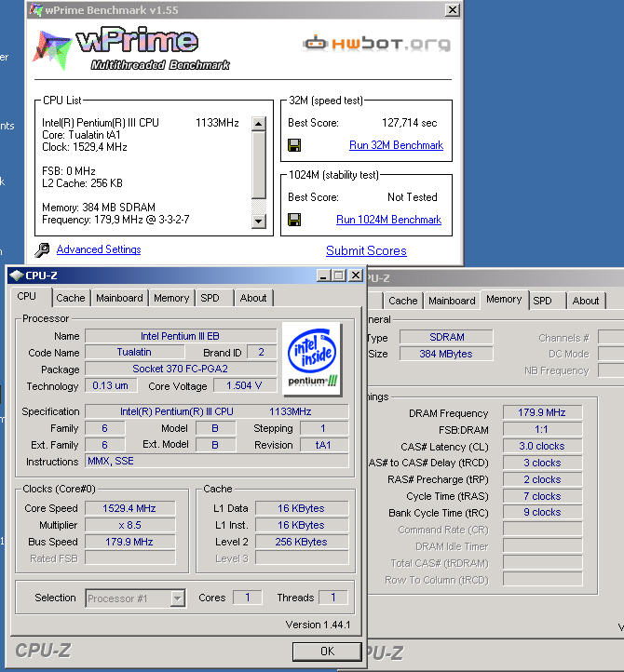The height and width of the screenshot is (672, 624).
Task: Minimize the front CPU-Z window
Action: [323, 276]
